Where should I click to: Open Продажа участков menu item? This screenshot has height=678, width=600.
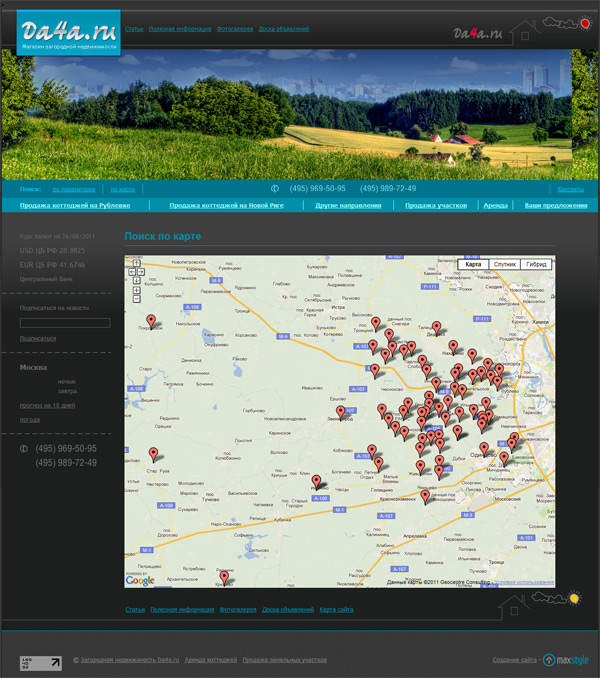click(436, 205)
